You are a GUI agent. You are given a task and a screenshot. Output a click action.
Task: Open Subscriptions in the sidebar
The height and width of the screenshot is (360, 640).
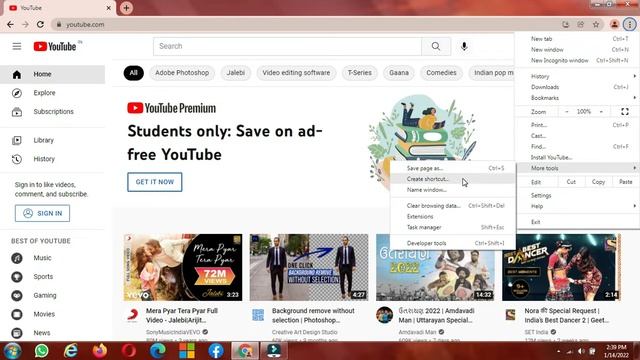pyautogui.click(x=52, y=112)
